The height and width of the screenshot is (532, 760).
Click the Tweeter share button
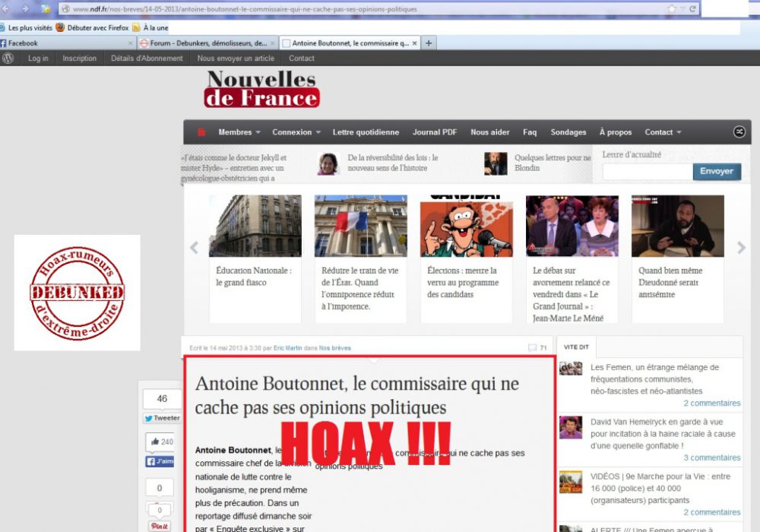pos(162,418)
